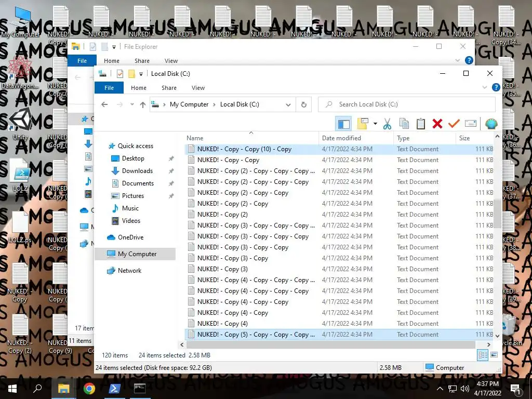This screenshot has height=399, width=532.
Task: Select Network in navigation pane
Action: [129, 270]
